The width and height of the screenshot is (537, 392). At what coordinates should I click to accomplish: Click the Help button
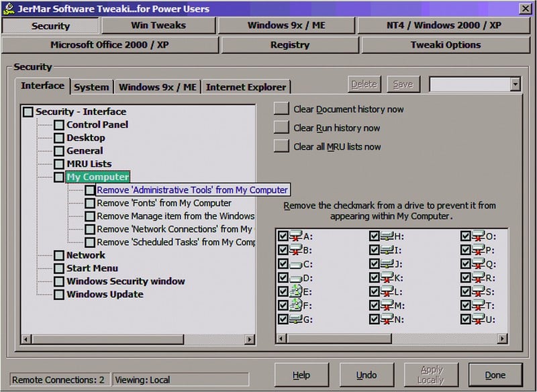[301, 375]
